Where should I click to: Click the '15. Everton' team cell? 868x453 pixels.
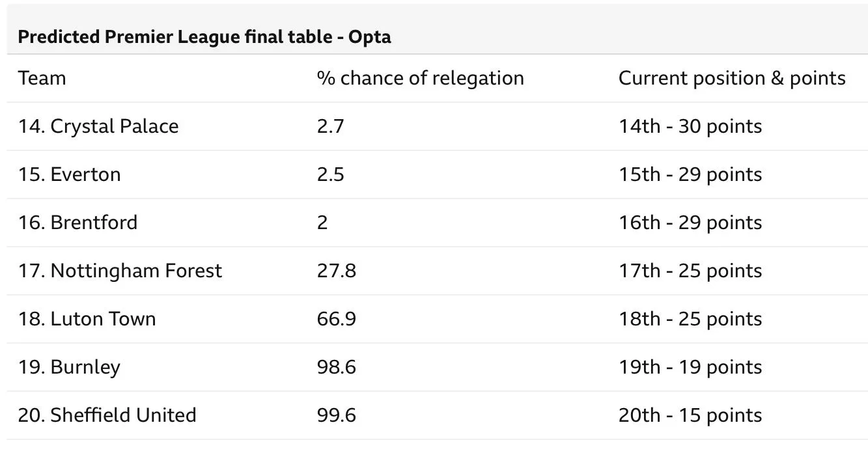point(69,174)
